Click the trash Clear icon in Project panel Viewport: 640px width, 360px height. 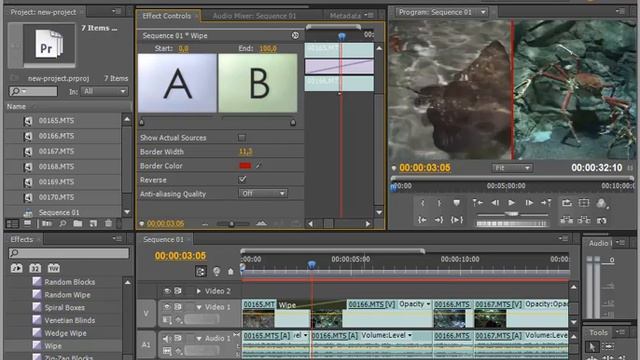[108, 223]
